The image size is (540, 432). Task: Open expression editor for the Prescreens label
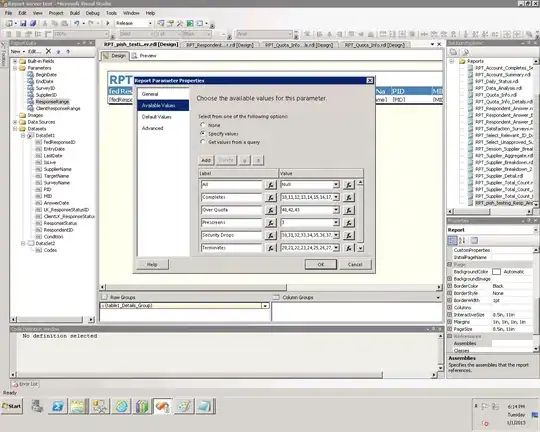tap(271, 223)
